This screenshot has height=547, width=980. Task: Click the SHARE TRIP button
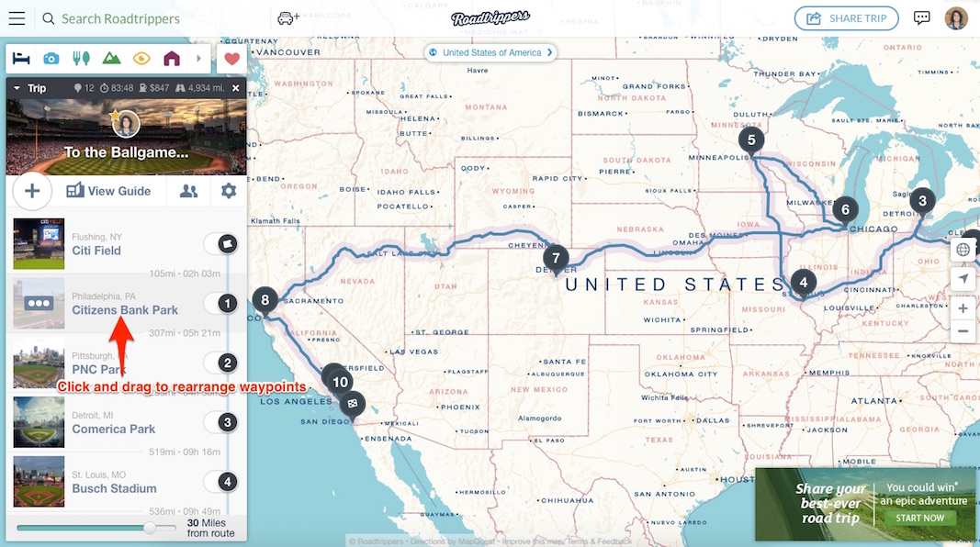click(x=846, y=18)
